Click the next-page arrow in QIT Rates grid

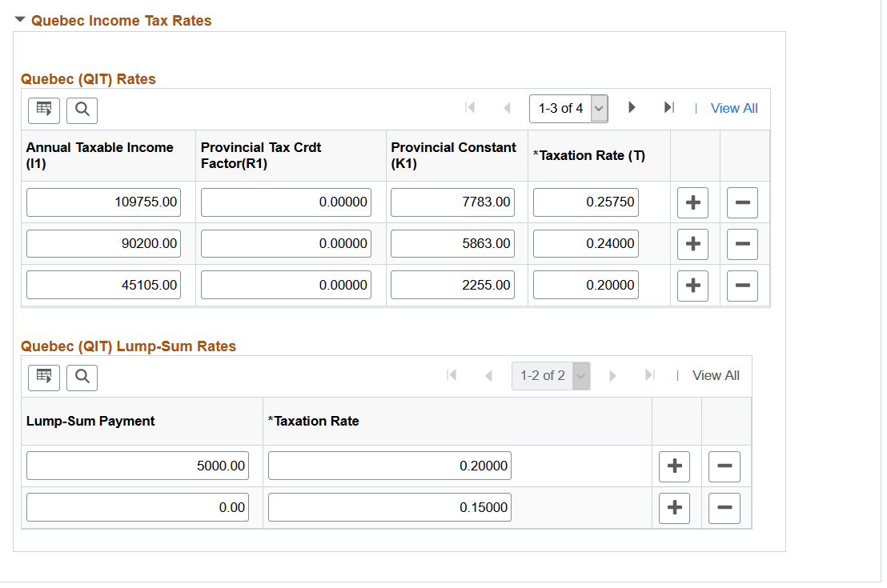click(x=632, y=108)
